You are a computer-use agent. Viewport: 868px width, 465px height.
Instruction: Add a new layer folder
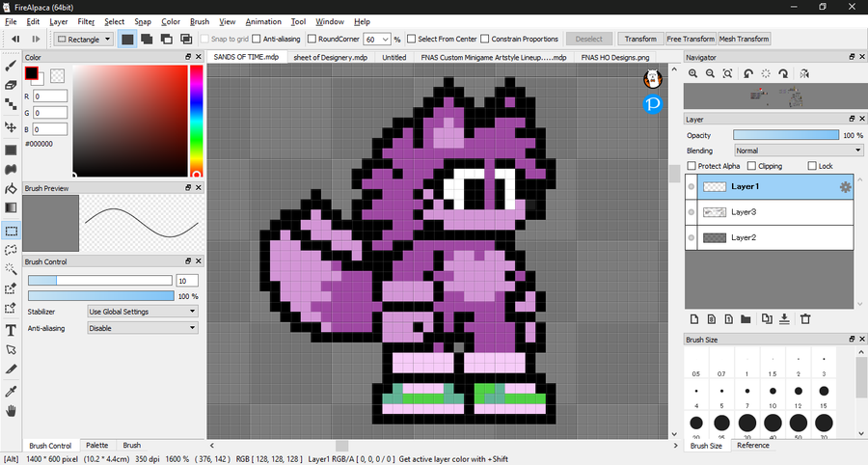(746, 319)
